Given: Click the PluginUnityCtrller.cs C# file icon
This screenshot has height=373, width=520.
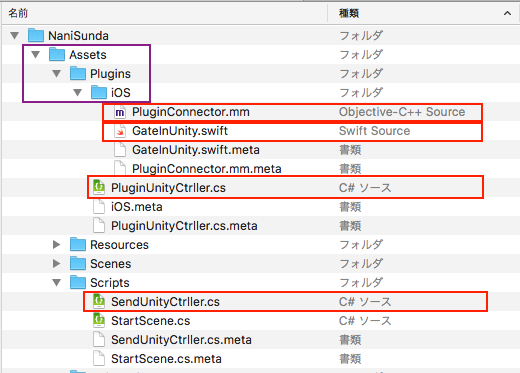Looking at the screenshot, I should pos(99,187).
